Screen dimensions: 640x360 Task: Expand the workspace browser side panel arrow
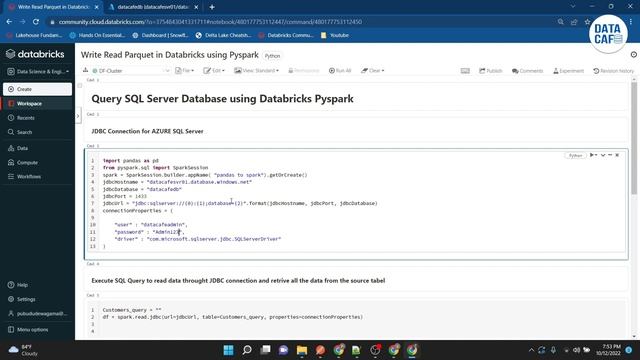[x=78, y=116]
